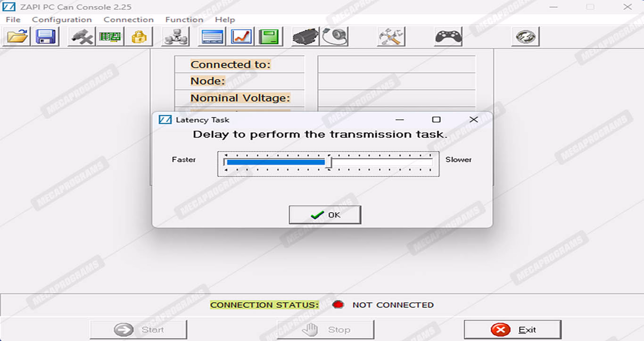Click the red line chart icon
This screenshot has width=644, height=341.
(241, 36)
